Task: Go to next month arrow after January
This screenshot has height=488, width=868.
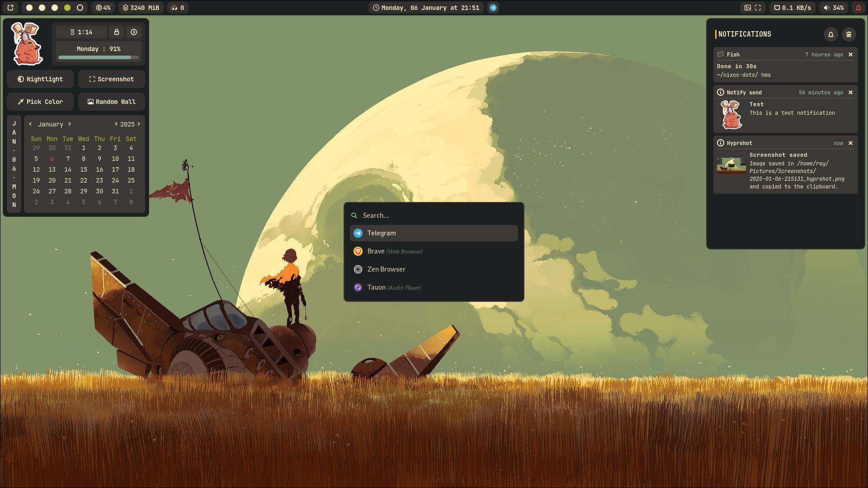Action: tap(70, 124)
